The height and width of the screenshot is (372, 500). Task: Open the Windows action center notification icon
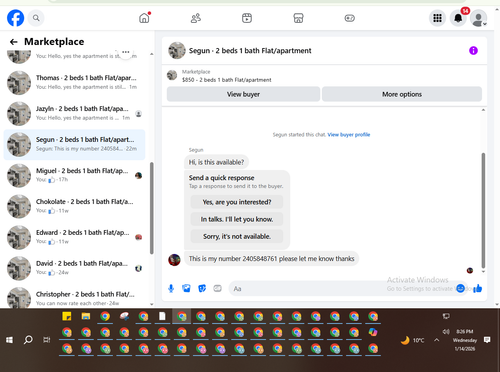487,340
